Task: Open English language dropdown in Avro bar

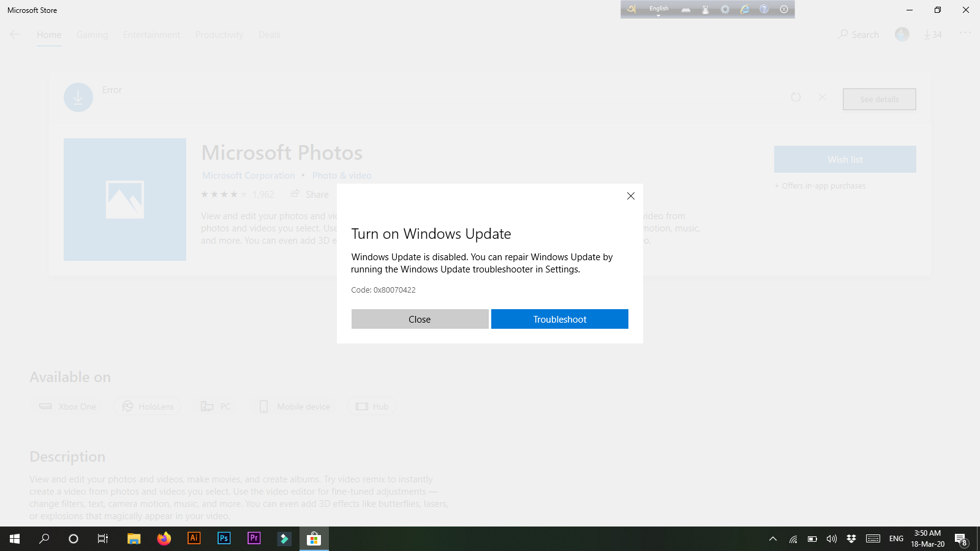Action: click(659, 9)
